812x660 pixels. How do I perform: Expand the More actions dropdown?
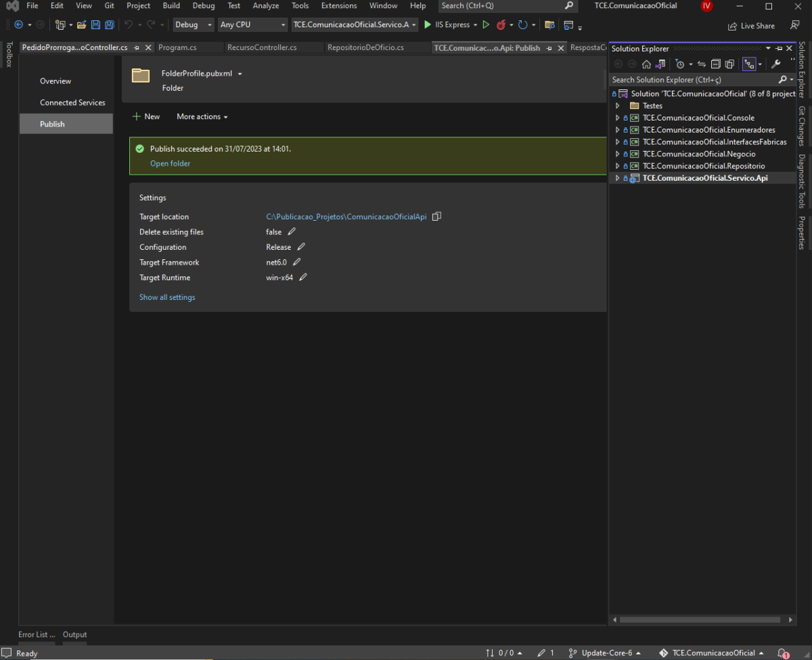point(202,116)
